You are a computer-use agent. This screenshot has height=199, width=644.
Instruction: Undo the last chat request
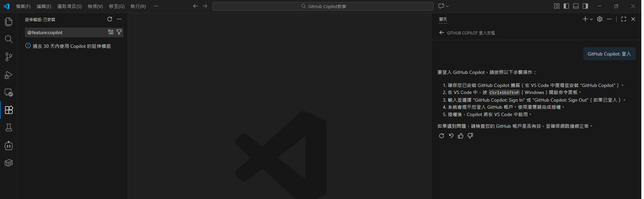pos(451,136)
